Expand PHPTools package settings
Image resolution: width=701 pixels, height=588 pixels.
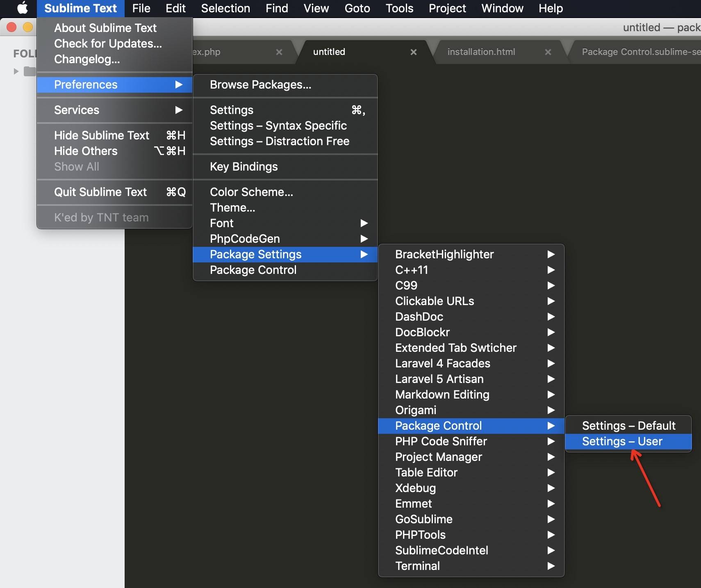point(471,535)
